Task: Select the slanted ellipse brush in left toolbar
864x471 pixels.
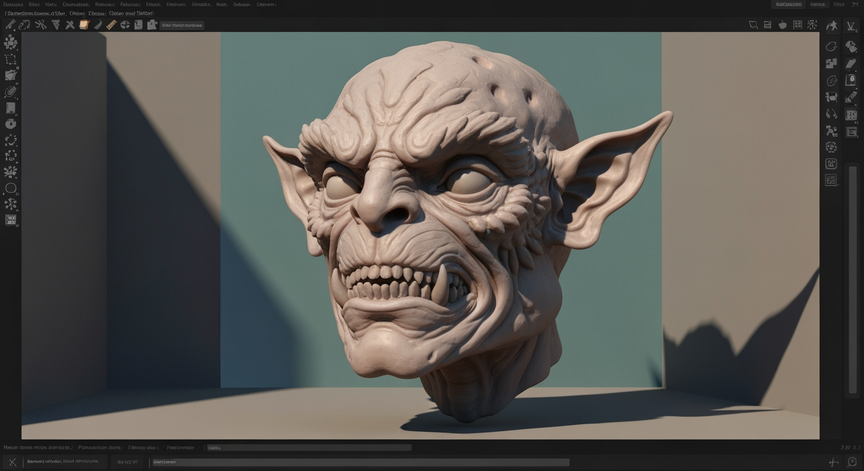Action: 10,92
